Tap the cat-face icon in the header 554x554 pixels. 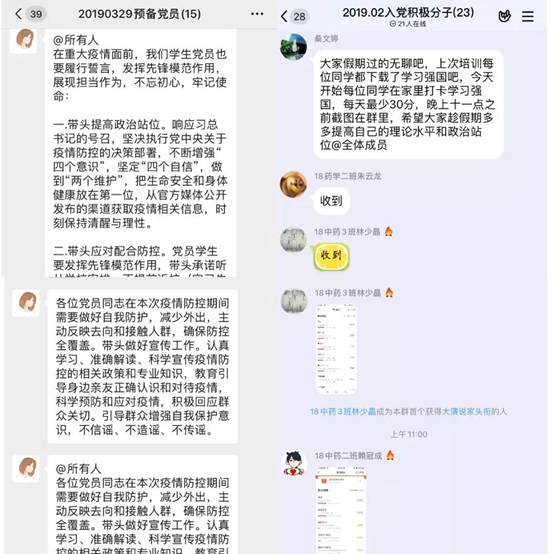504,16
